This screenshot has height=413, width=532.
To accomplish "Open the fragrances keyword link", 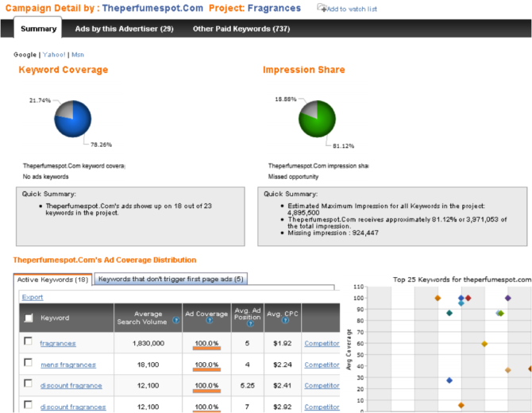I will pos(58,343).
